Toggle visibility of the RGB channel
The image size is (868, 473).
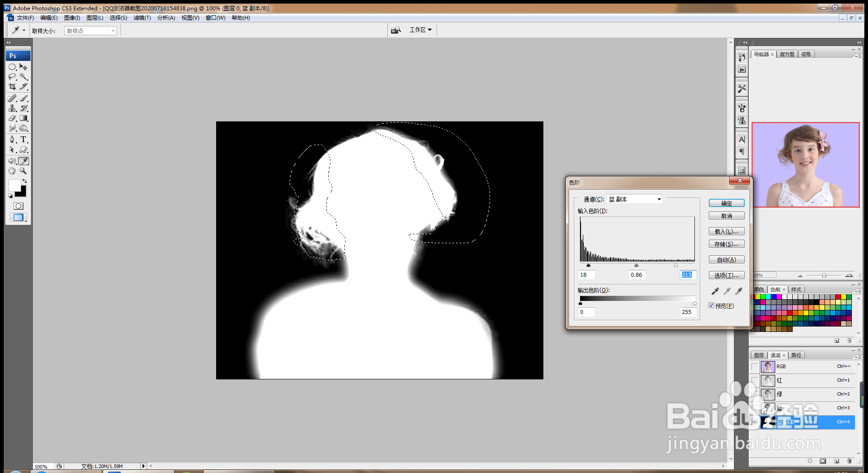(755, 367)
